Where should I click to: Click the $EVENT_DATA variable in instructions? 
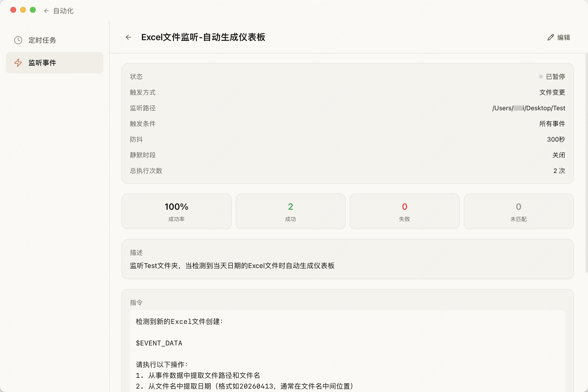(159, 343)
